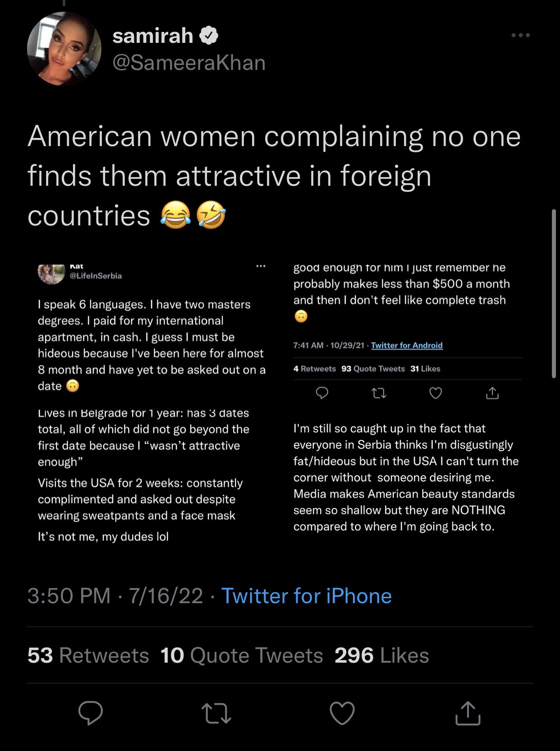This screenshot has height=751, width=560.
Task: Click the scrollbar on the right edge
Action: pos(554,293)
